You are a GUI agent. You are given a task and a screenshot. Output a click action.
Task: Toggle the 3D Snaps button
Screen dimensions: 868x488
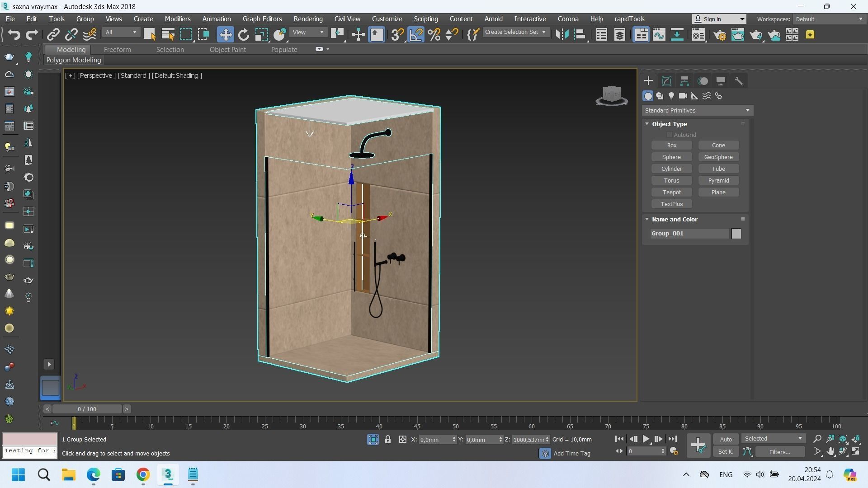(x=397, y=35)
